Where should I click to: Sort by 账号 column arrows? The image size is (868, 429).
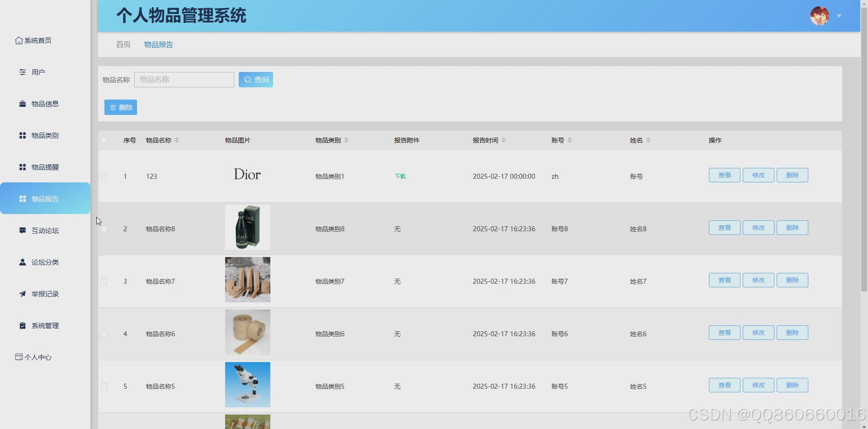(x=570, y=140)
